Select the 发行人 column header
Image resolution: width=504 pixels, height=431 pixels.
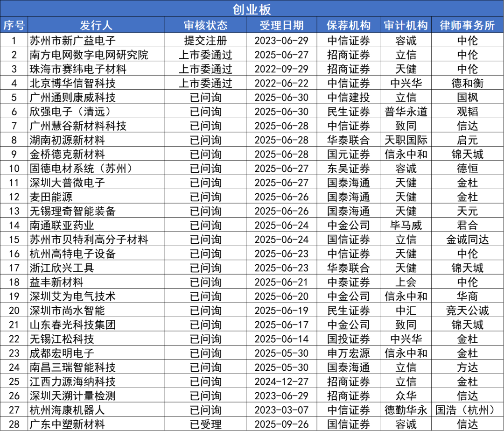tap(96, 25)
